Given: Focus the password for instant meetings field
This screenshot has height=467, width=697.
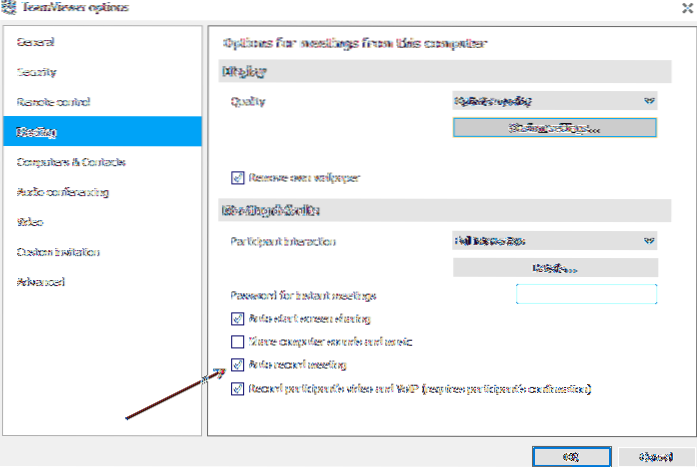Looking at the screenshot, I should click(586, 294).
